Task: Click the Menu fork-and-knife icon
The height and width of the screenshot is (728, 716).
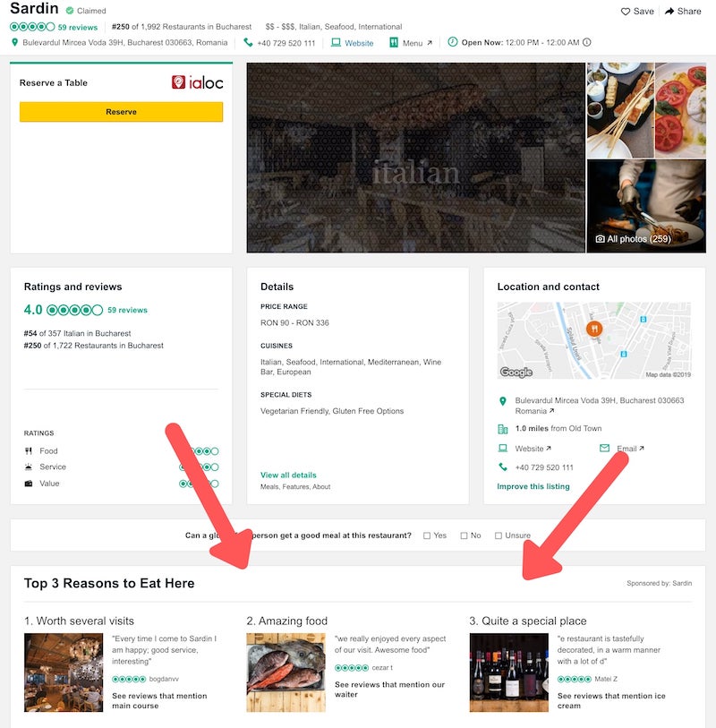Action: tap(394, 43)
